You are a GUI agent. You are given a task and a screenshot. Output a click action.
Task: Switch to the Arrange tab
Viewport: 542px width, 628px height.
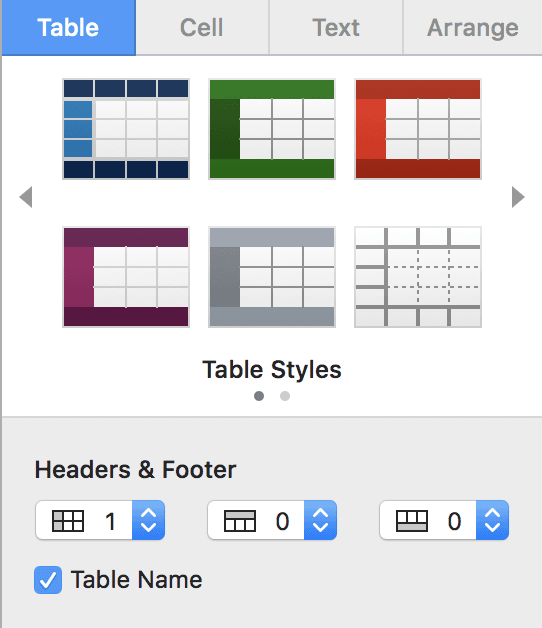pos(473,27)
